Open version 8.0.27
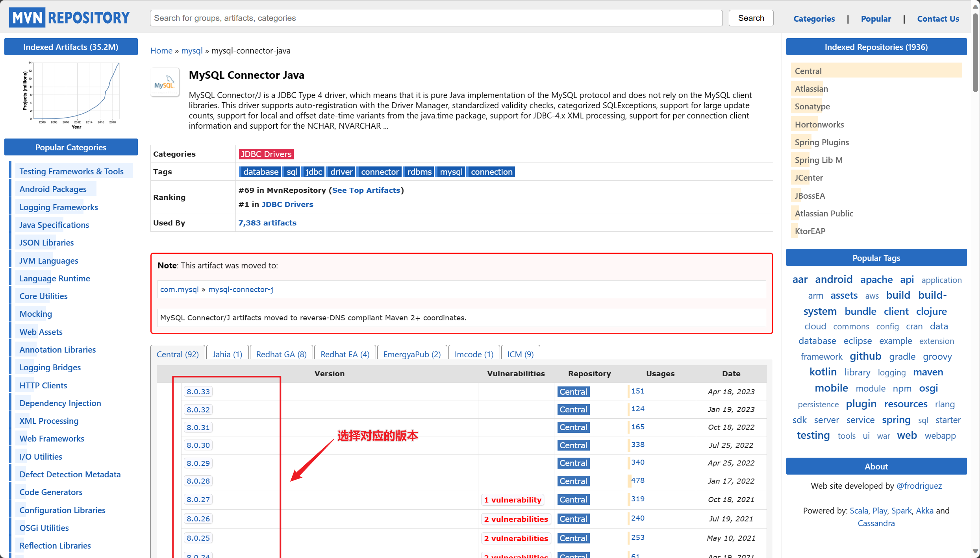The height and width of the screenshot is (558, 980). coord(198,499)
